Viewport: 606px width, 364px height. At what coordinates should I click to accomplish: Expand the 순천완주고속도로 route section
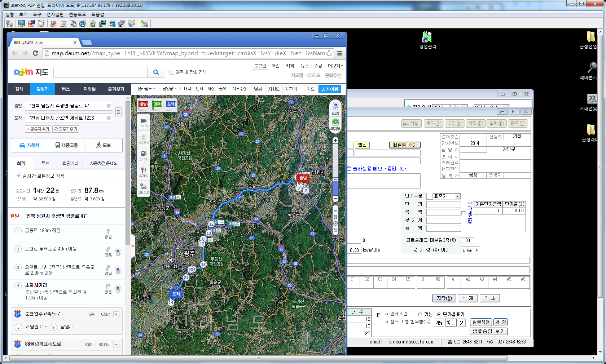pyautogui.click(x=116, y=314)
